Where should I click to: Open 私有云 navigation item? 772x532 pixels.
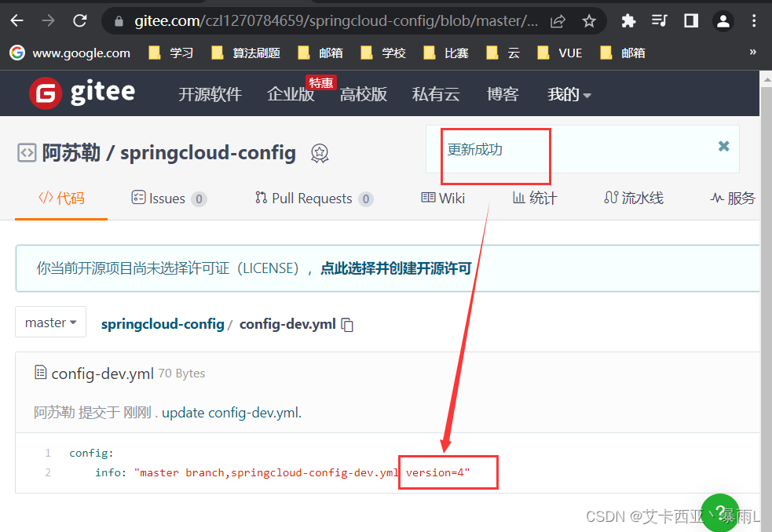[x=436, y=94]
